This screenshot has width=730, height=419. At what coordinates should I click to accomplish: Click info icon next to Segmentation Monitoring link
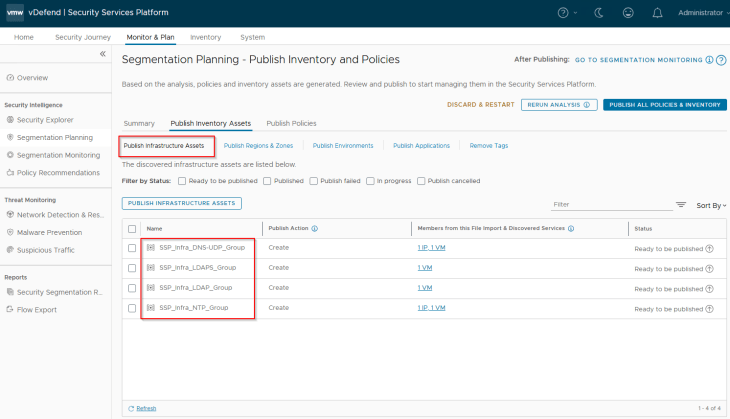(709, 60)
